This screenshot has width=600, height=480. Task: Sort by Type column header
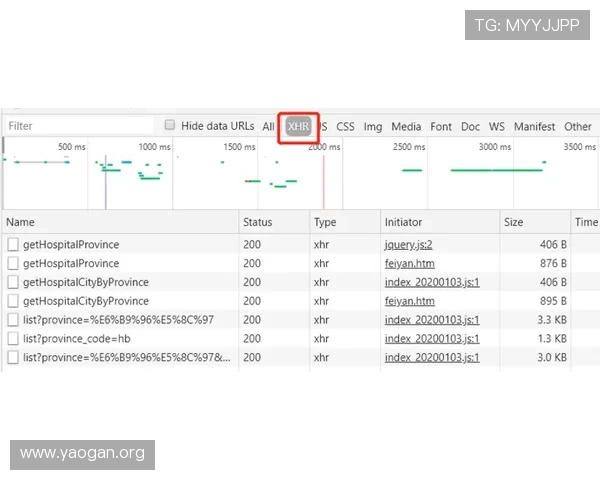345,222
